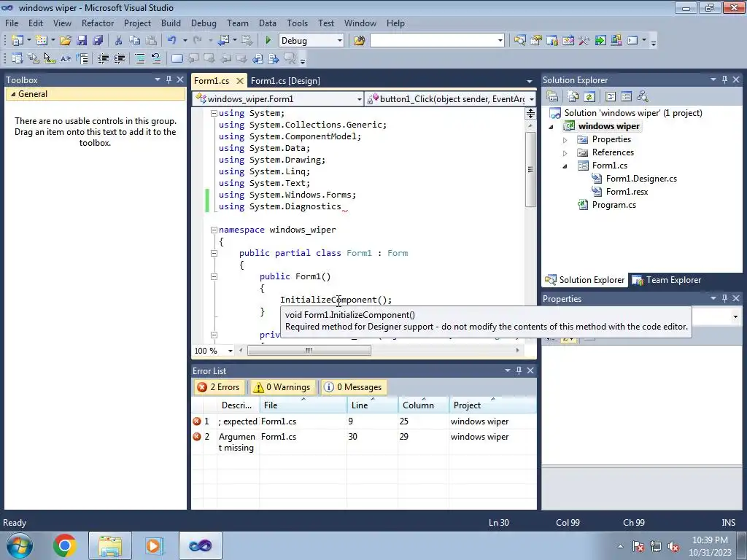This screenshot has width=747, height=560.
Task: Toggle the 0 Messages filter button
Action: point(353,387)
